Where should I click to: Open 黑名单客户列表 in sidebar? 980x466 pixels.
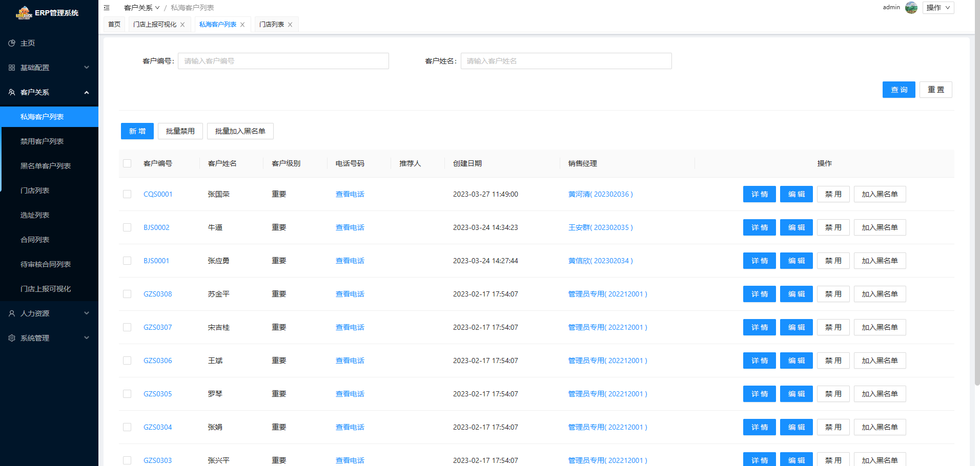coord(49,166)
